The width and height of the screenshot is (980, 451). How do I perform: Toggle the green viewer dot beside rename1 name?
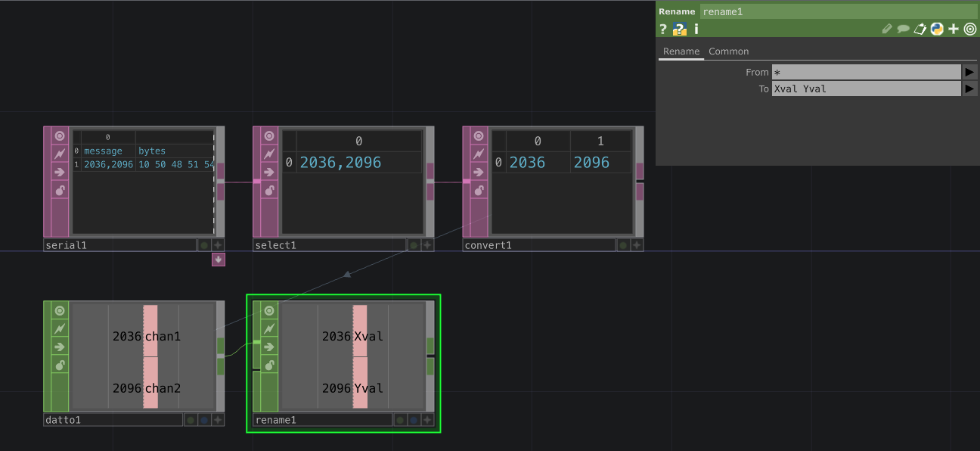click(x=399, y=419)
